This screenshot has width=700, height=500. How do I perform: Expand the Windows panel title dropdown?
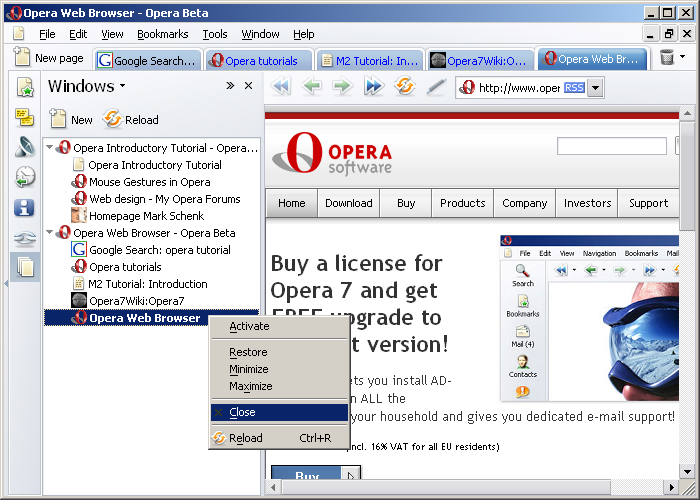(123, 86)
